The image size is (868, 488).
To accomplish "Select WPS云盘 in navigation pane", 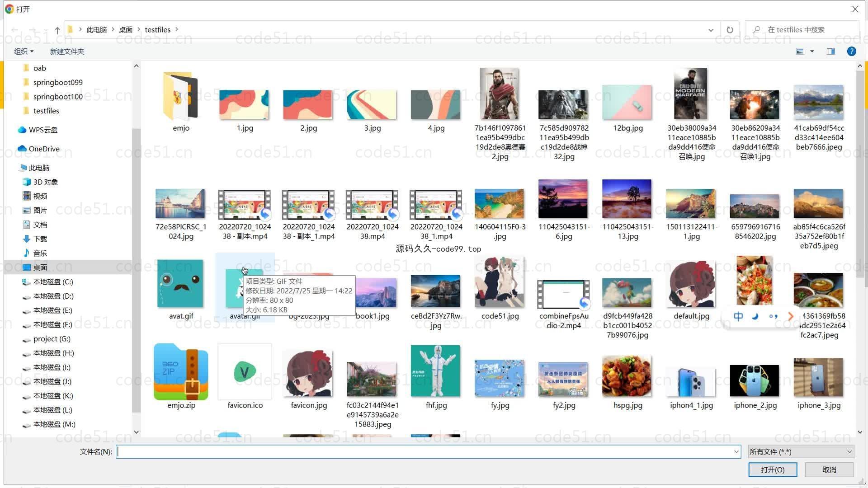I will click(x=43, y=130).
